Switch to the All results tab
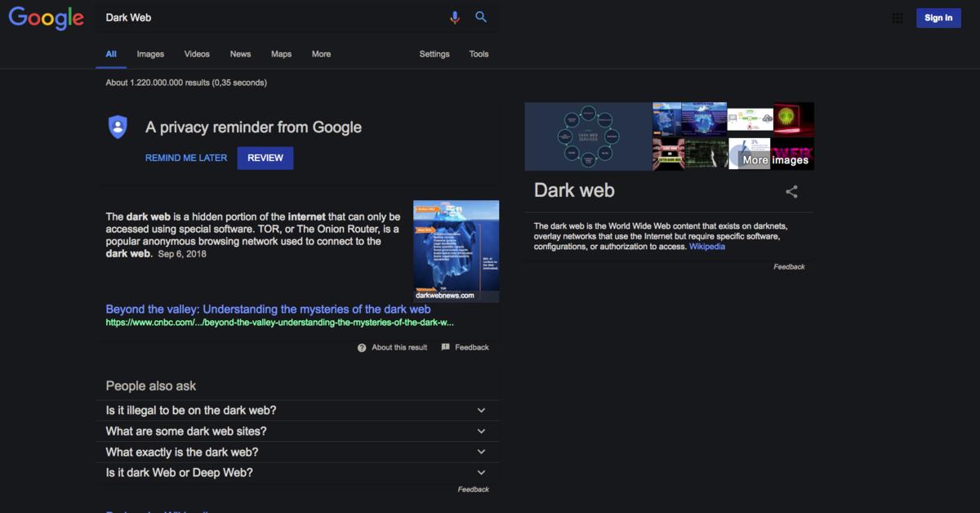 pos(111,54)
